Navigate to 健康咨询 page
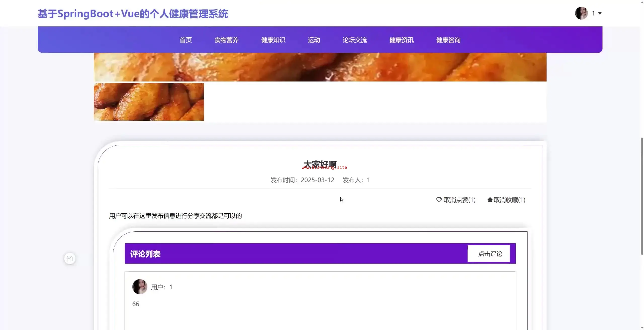644x330 pixels. [x=448, y=40]
